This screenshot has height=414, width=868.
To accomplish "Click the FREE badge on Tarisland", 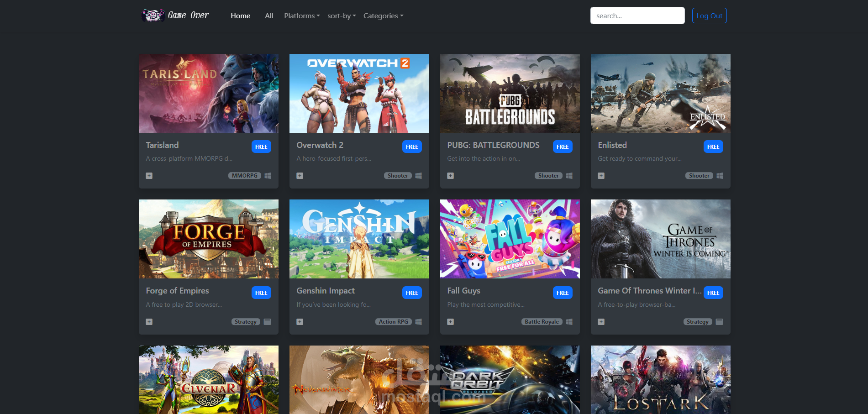I will [x=261, y=147].
